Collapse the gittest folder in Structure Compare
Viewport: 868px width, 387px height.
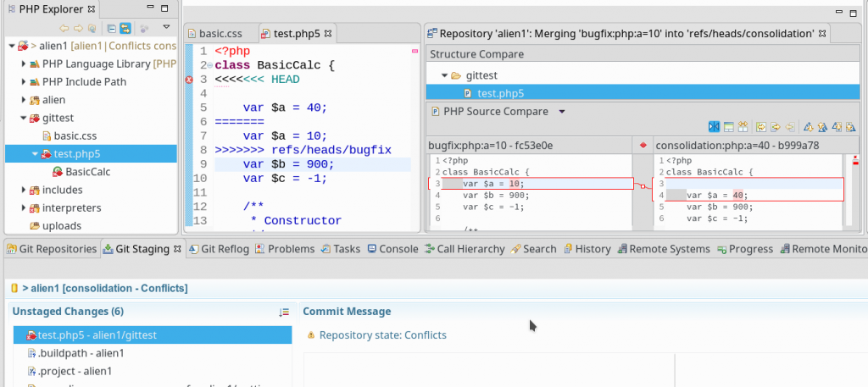[x=443, y=75]
